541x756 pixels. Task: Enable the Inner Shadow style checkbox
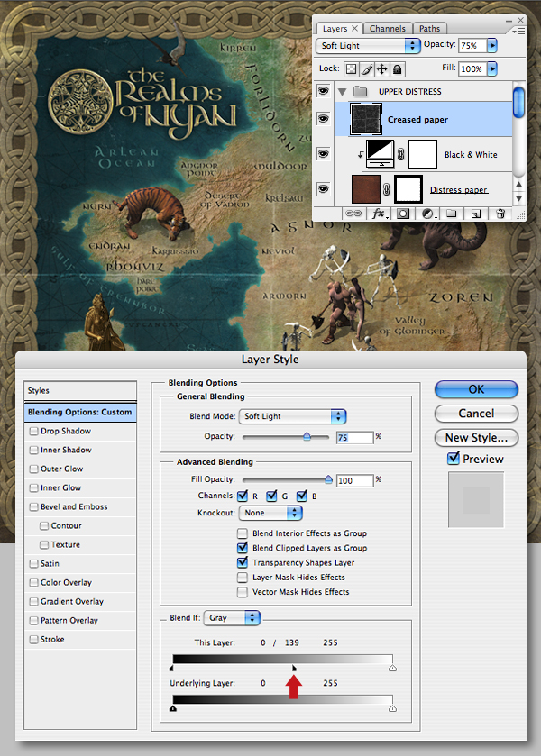point(33,450)
